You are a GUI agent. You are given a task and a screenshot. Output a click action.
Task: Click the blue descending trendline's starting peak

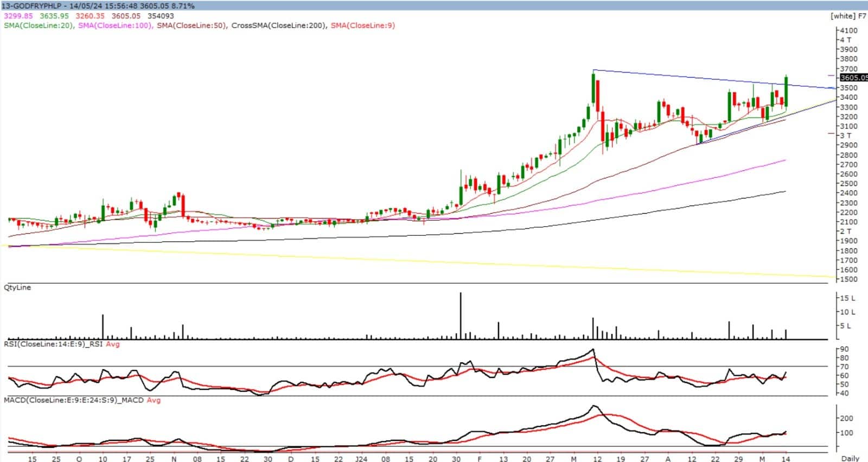(593, 70)
